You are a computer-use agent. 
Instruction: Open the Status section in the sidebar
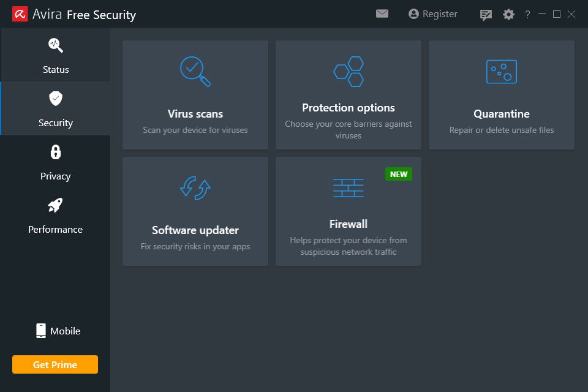[56, 56]
